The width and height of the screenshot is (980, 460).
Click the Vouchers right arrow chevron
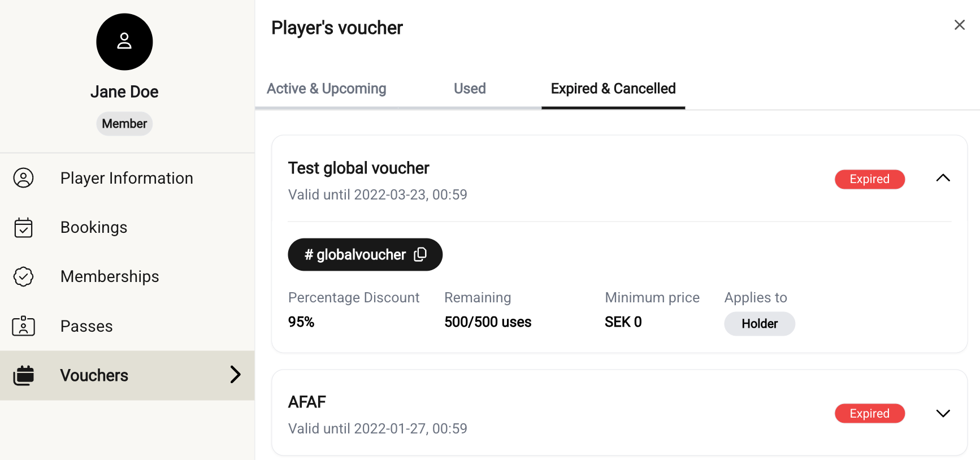click(235, 374)
